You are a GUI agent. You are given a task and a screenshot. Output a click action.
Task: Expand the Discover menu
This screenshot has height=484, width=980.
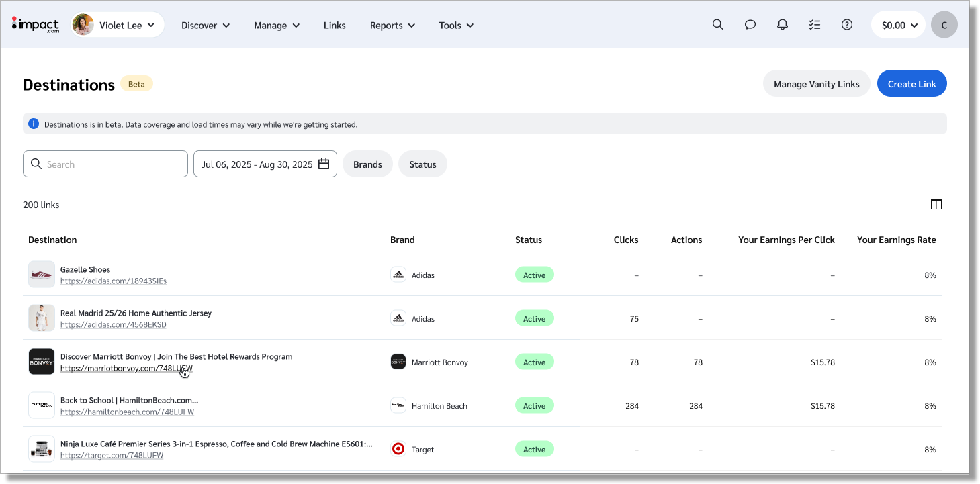[206, 26]
